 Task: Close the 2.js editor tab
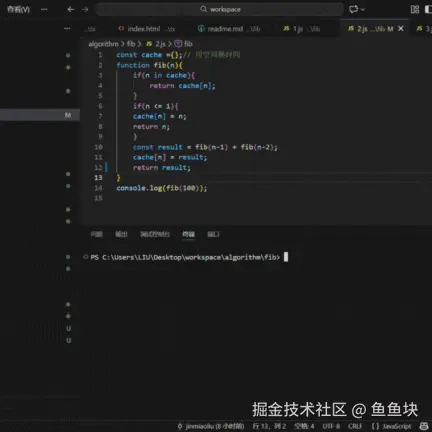click(x=401, y=29)
